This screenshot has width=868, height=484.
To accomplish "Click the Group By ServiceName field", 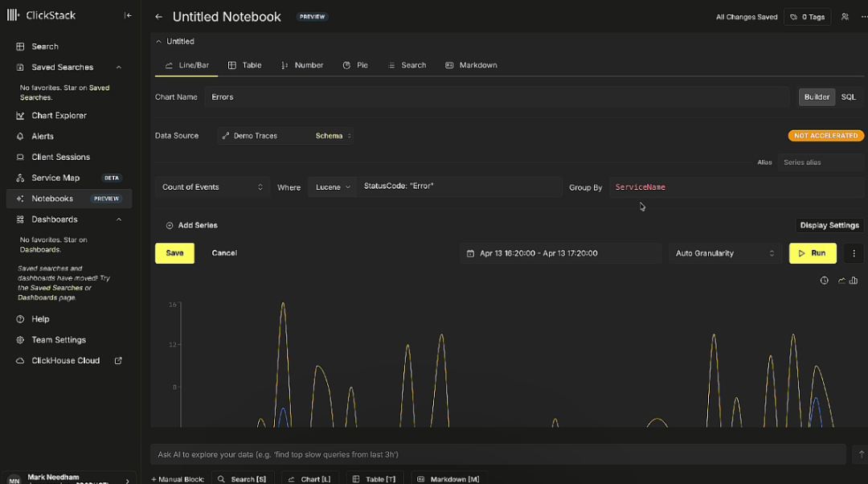I will pos(736,187).
